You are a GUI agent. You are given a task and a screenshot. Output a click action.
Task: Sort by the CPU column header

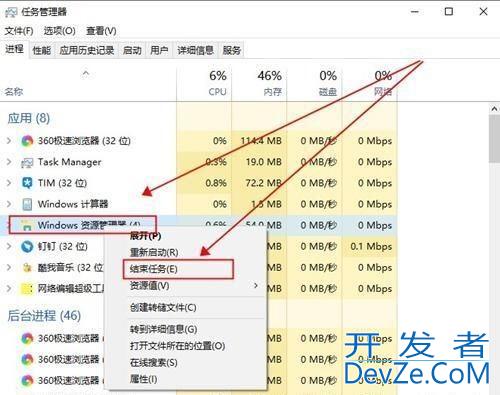click(x=204, y=83)
